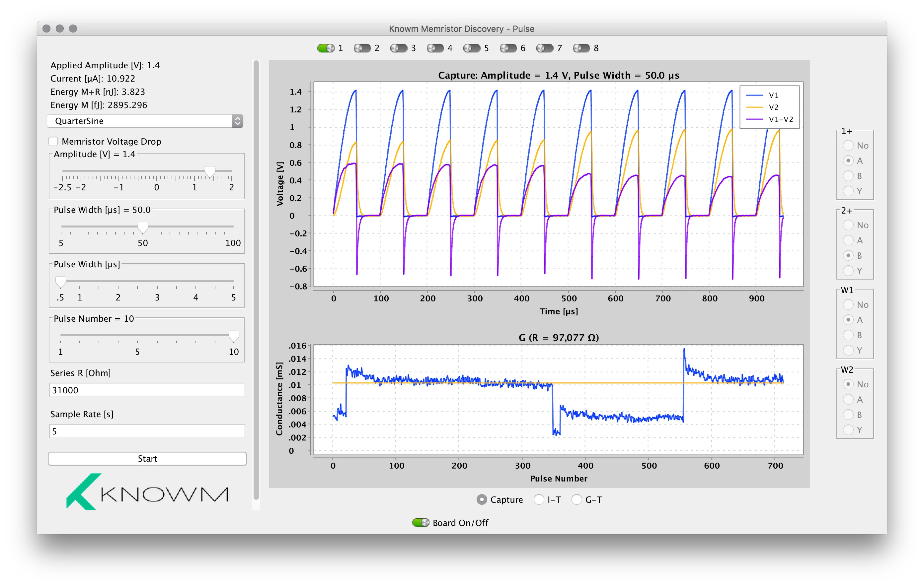
Task: Select Y in the 2+ group
Action: 848,271
